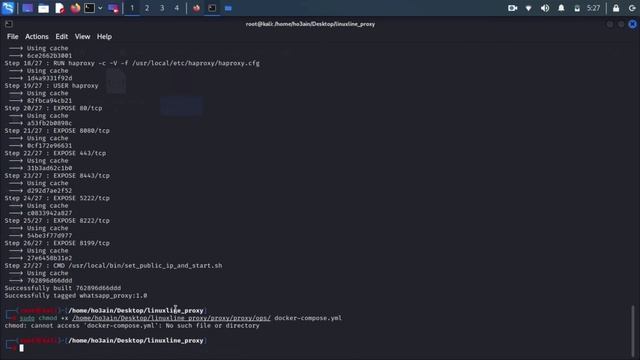Open the File menu

pos(13,36)
